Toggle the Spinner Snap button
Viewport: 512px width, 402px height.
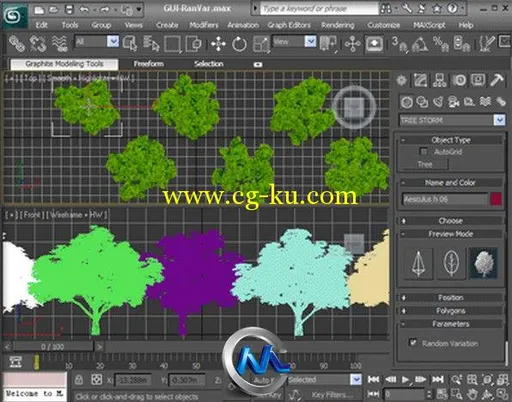[x=462, y=44]
